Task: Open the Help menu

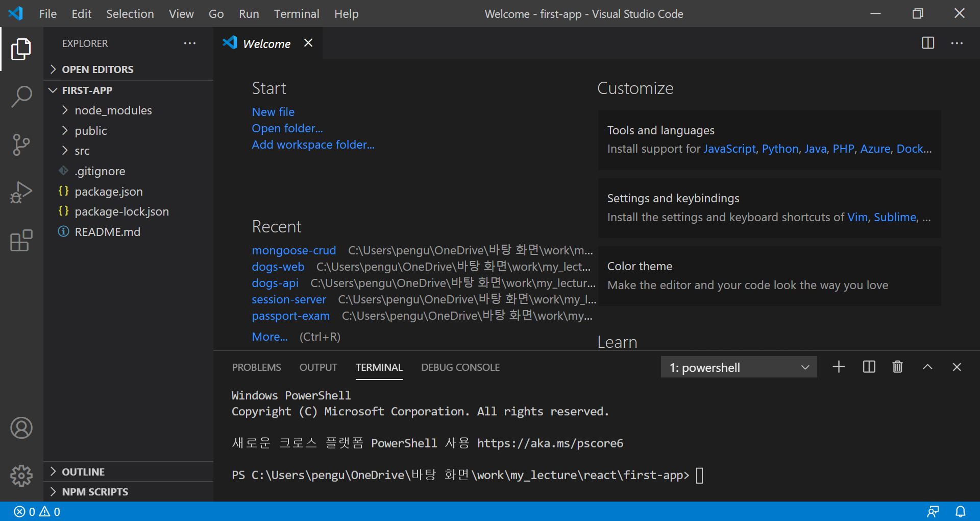Action: pos(347,14)
